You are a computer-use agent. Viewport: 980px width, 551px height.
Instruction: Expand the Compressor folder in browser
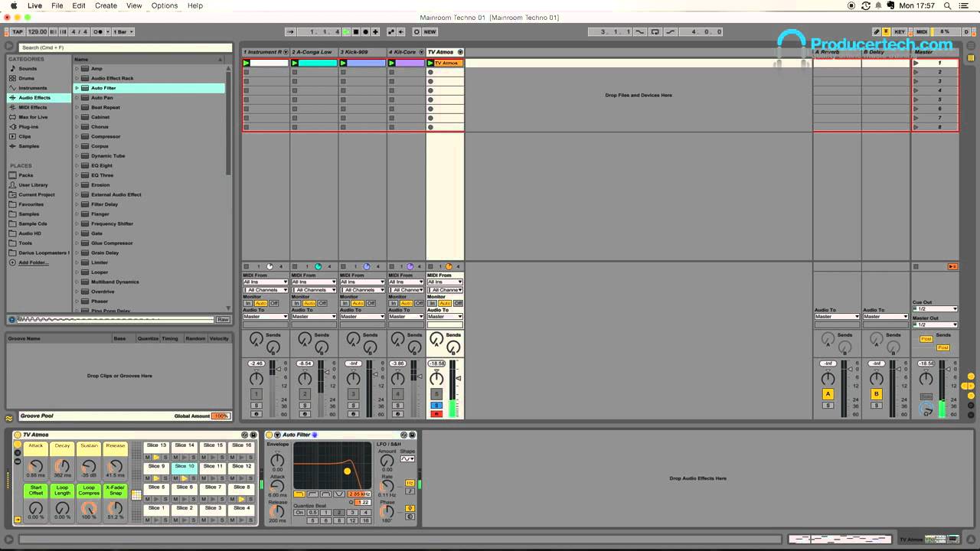tap(77, 136)
